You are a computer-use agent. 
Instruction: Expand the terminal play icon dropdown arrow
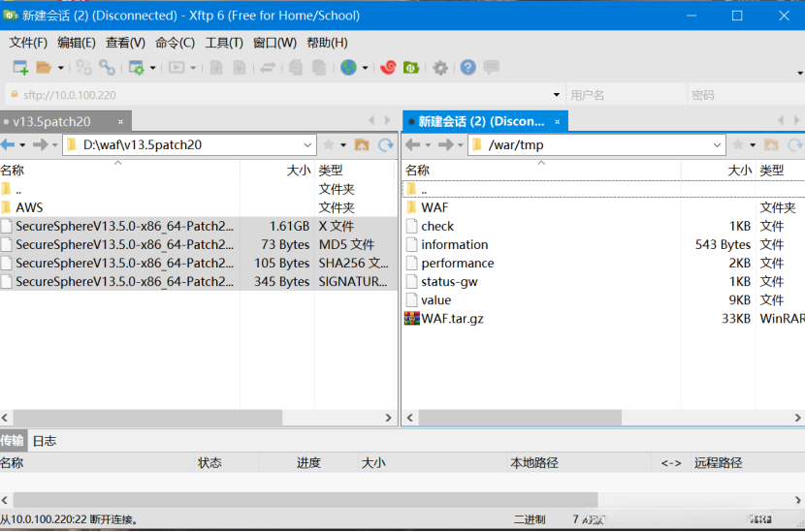click(x=193, y=68)
